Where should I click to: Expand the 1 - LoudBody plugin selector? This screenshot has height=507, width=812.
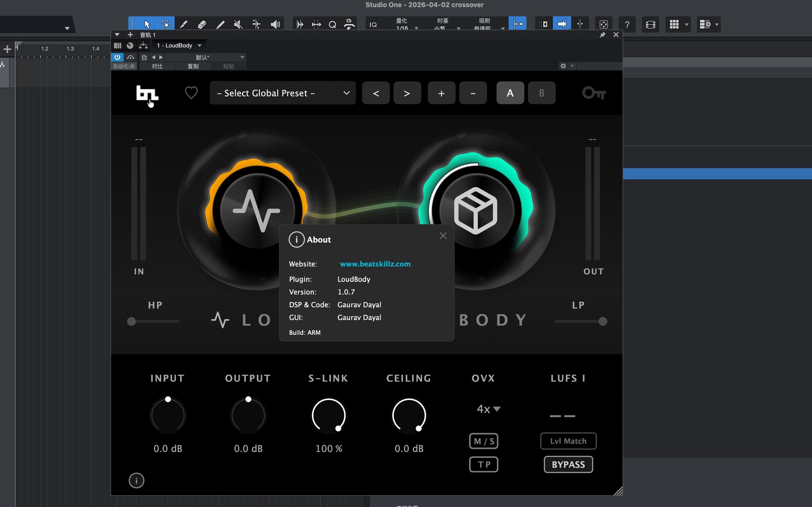pyautogui.click(x=179, y=45)
